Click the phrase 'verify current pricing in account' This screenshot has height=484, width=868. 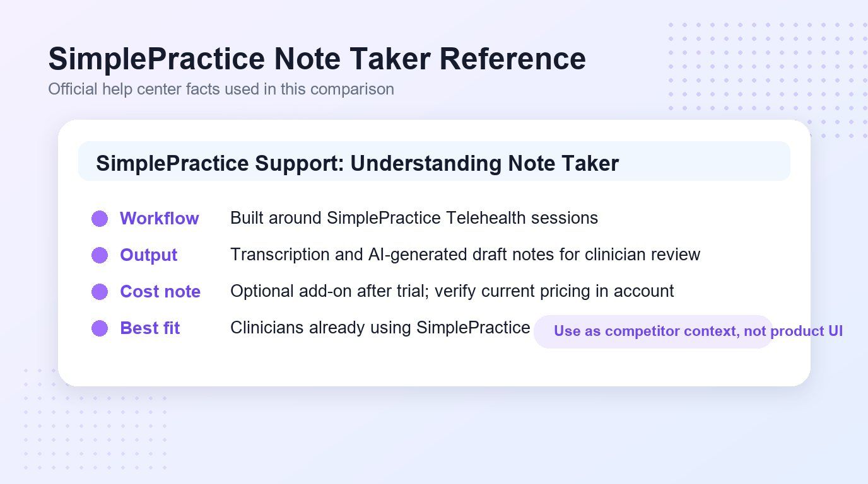pyautogui.click(x=554, y=291)
